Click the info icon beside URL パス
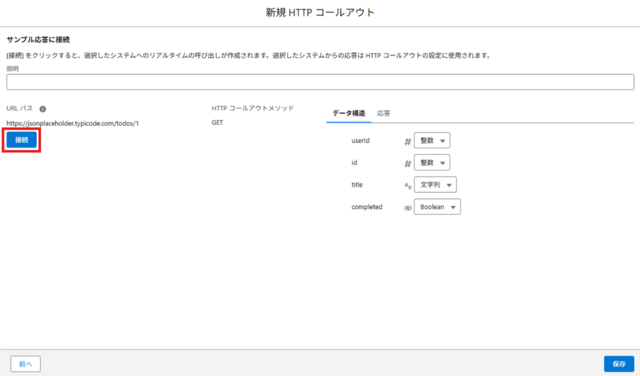This screenshot has height=376, width=640. [42, 109]
